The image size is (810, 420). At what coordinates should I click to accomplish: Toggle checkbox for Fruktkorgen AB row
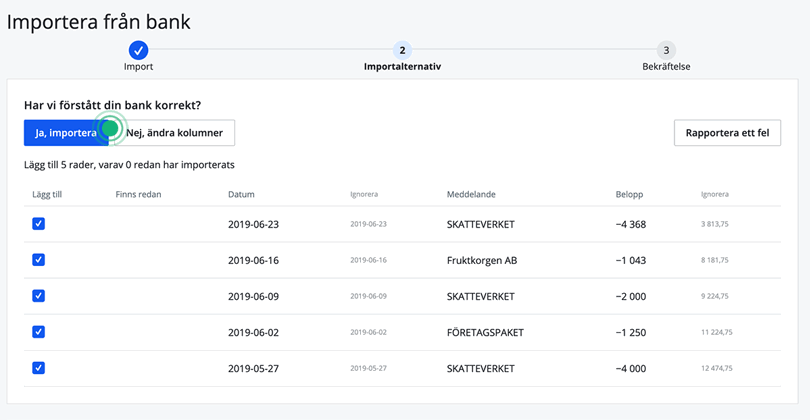click(38, 260)
